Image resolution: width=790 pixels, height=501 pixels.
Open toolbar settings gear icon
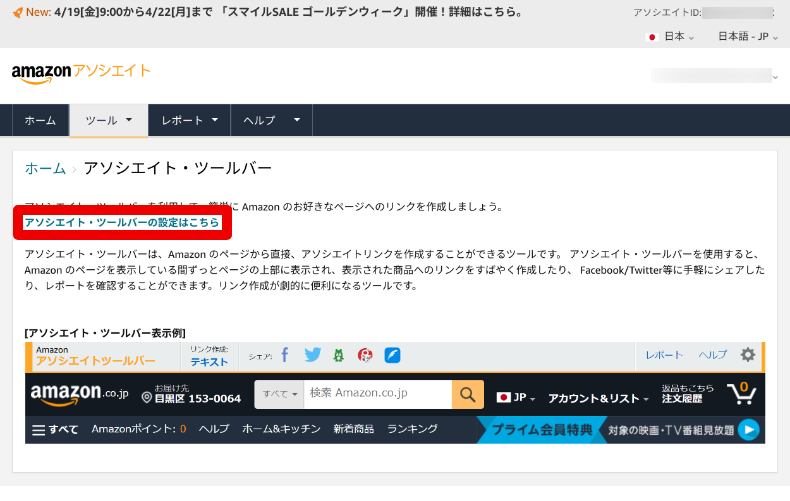(x=748, y=355)
